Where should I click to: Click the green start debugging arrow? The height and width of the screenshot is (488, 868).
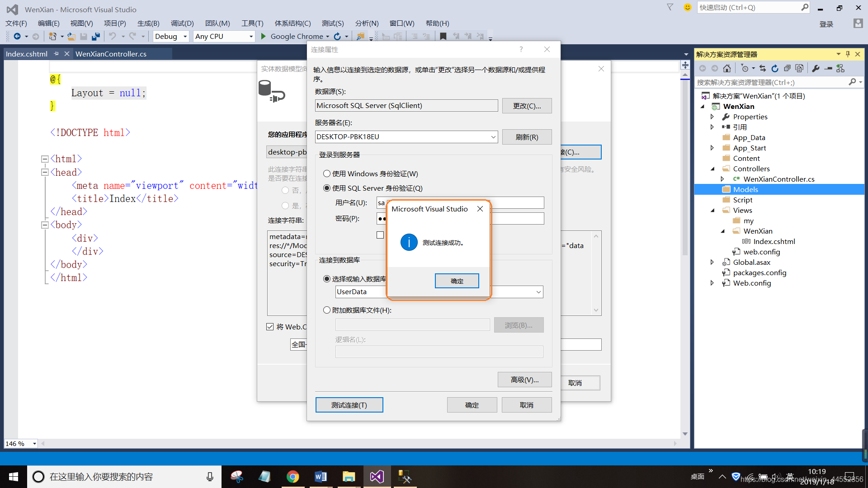(x=264, y=36)
